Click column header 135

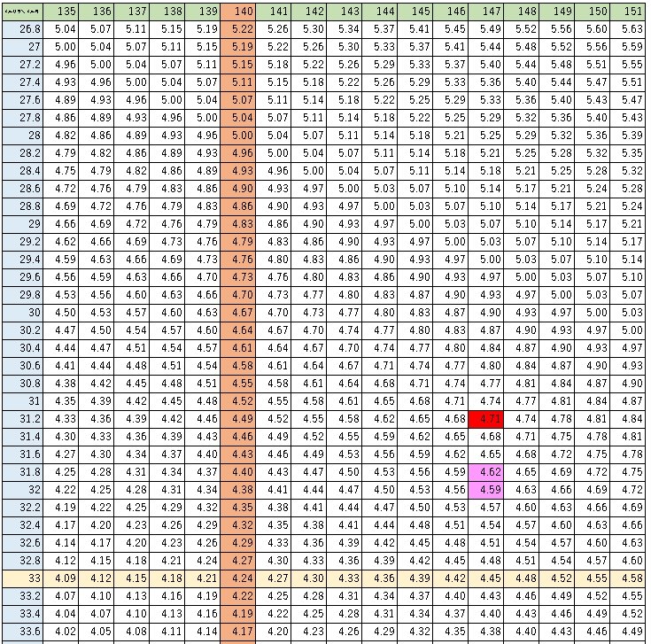pyautogui.click(x=60, y=12)
